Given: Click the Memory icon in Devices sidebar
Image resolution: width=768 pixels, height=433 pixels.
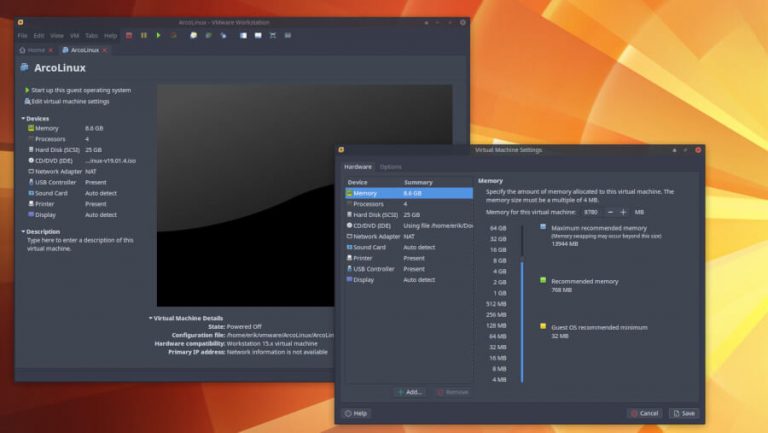Looking at the screenshot, I should [x=30, y=129].
